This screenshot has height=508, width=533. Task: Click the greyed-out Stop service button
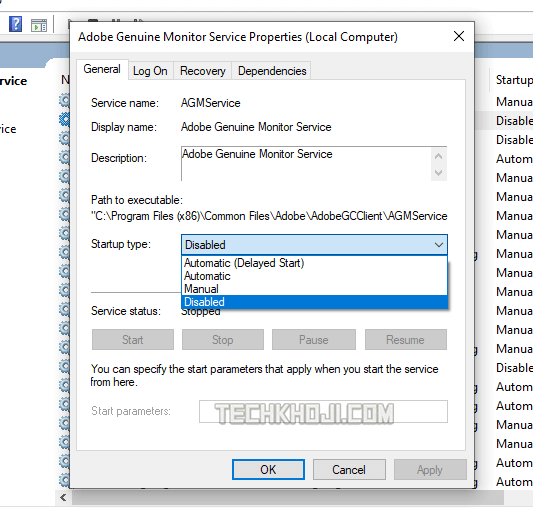pyautogui.click(x=223, y=339)
